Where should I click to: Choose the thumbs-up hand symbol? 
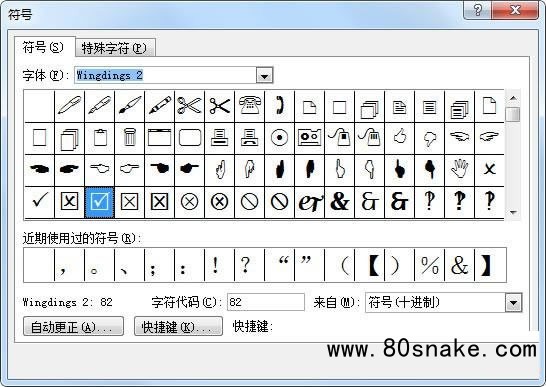click(x=400, y=138)
